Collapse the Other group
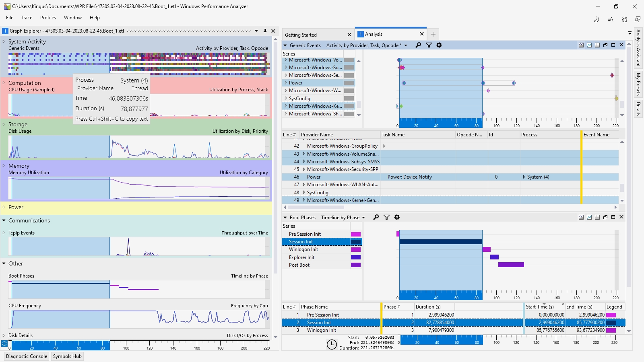 [x=4, y=263]
